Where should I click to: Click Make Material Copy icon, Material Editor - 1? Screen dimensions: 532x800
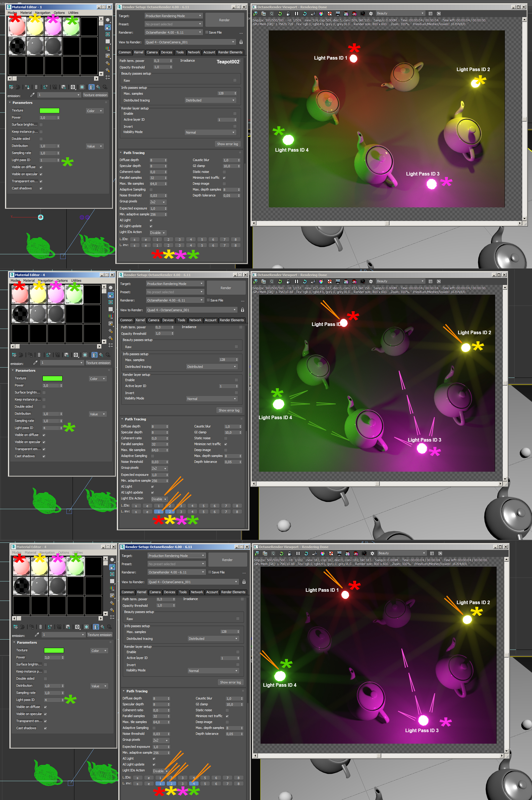[x=45, y=87]
